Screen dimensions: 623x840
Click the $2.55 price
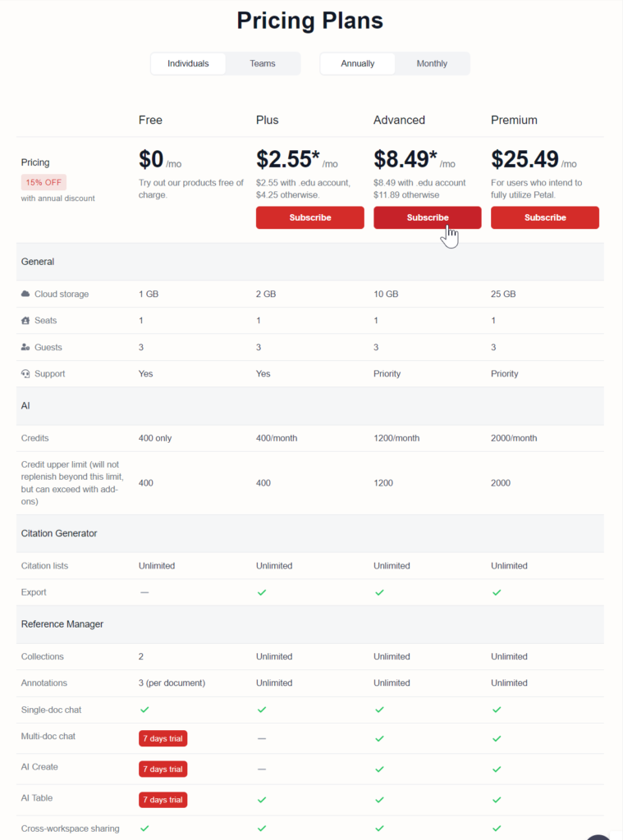(287, 159)
